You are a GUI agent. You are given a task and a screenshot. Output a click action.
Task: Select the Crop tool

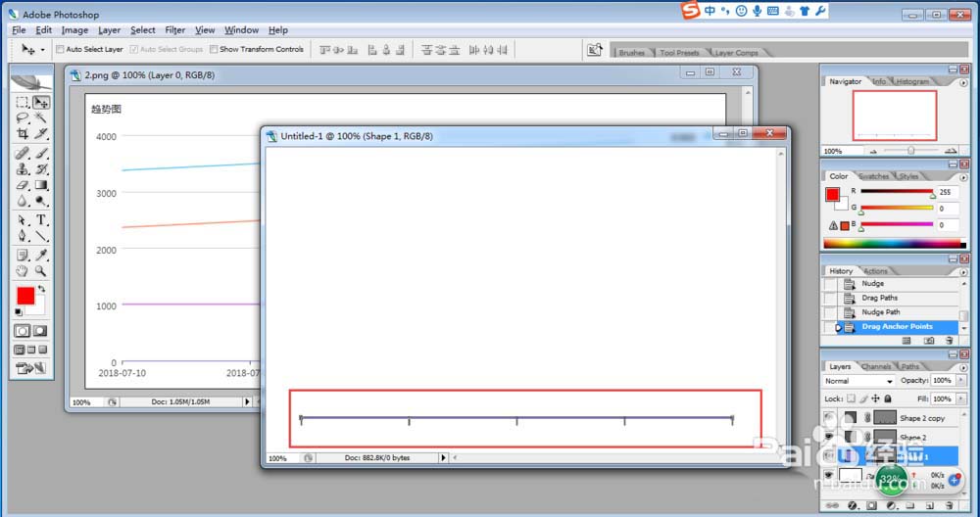(23, 133)
